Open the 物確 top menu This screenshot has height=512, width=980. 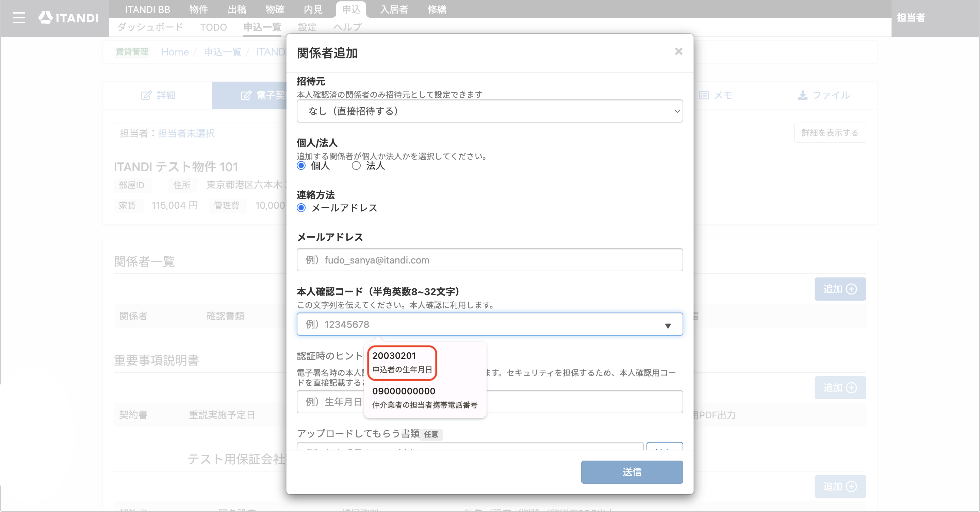[x=275, y=9]
